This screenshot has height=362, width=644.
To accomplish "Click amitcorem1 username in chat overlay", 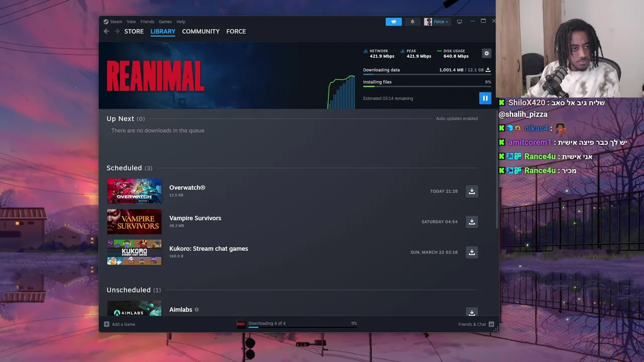I will tap(529, 142).
